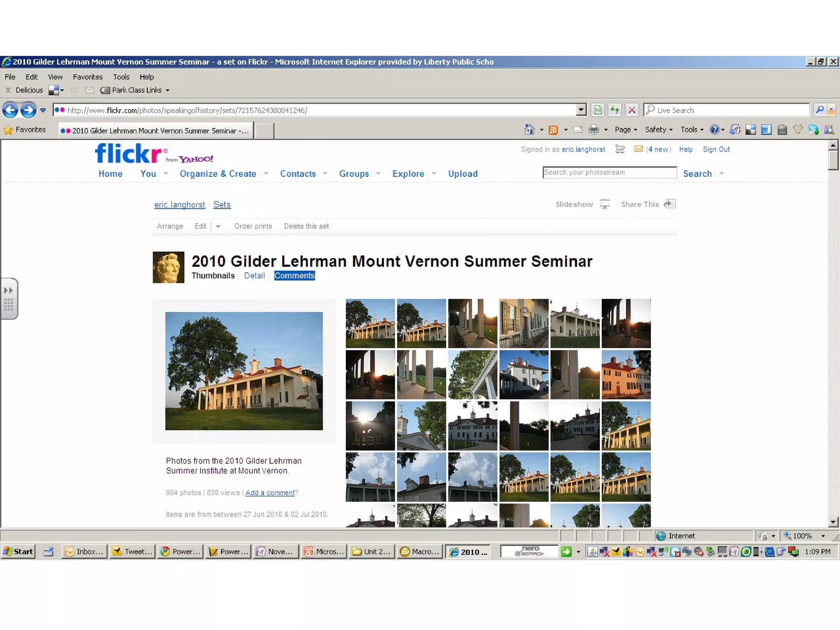840x630 pixels.
Task: Click the Print icon in command bar
Action: tap(593, 130)
